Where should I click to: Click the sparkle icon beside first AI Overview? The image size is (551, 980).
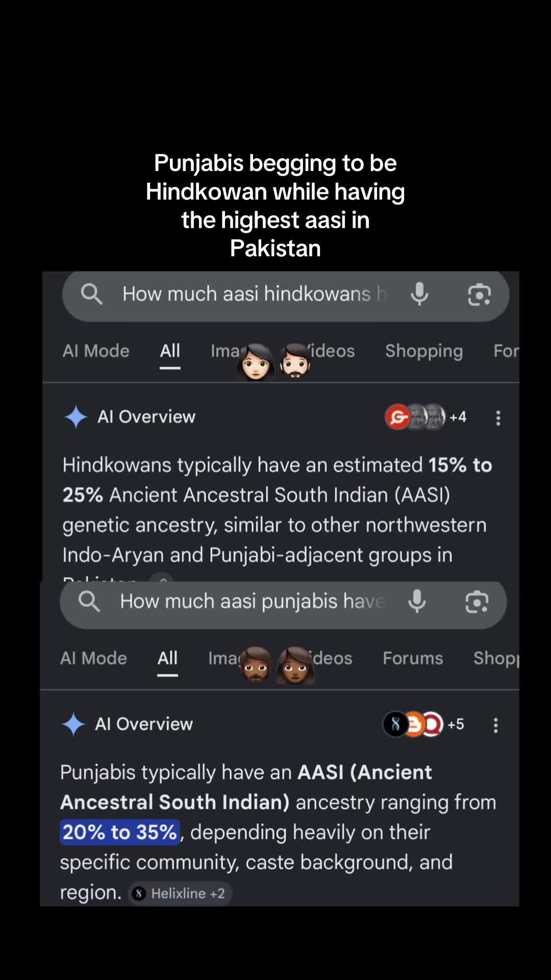coord(76,417)
